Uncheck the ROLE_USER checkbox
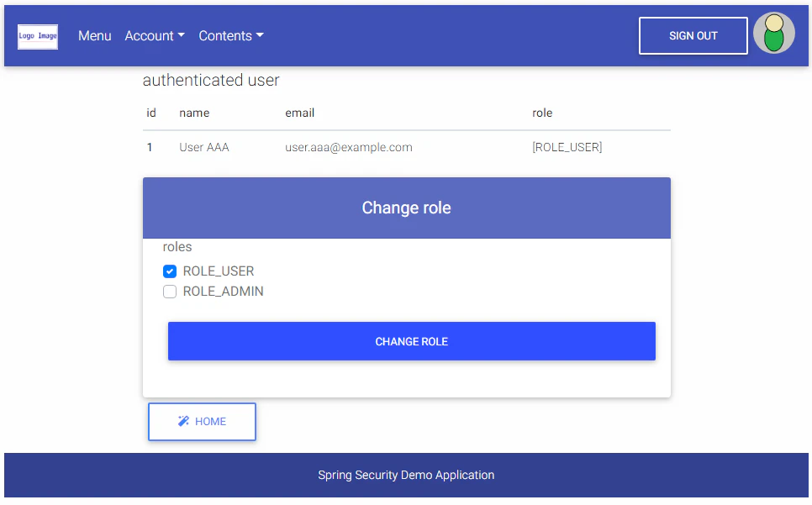Image resolution: width=812 pixels, height=505 pixels. [x=169, y=271]
